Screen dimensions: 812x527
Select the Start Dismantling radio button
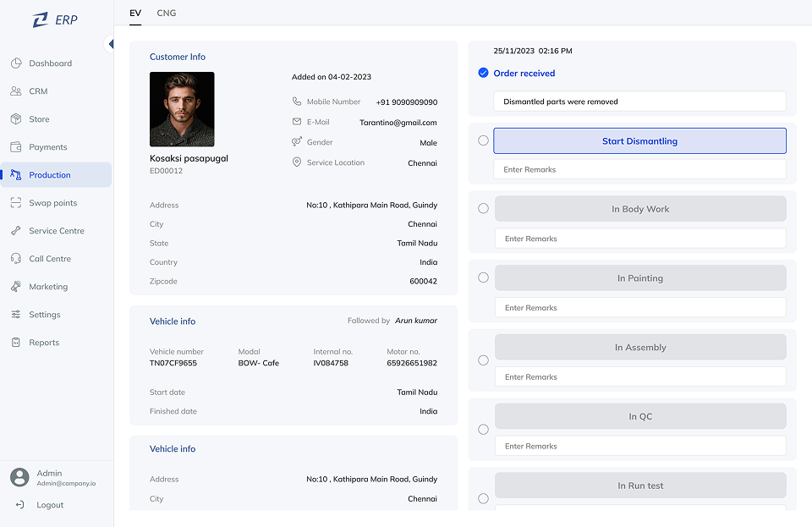click(x=483, y=140)
